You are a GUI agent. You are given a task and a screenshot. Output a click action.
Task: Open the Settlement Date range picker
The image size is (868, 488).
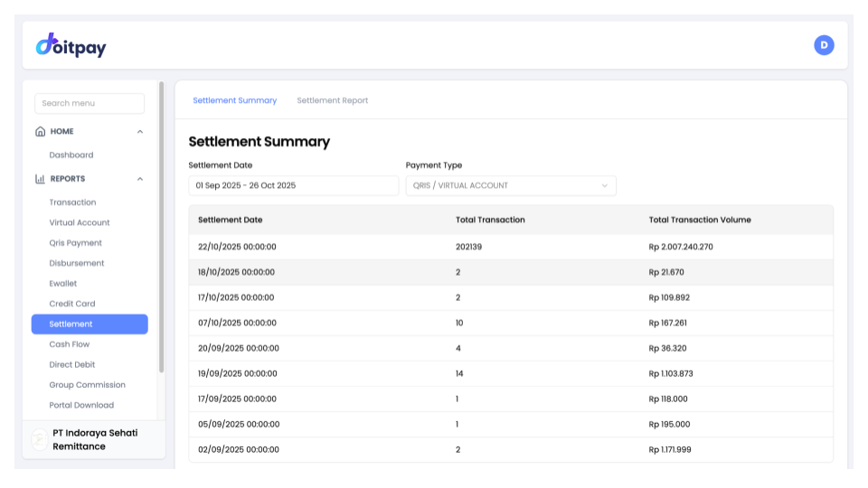point(293,185)
